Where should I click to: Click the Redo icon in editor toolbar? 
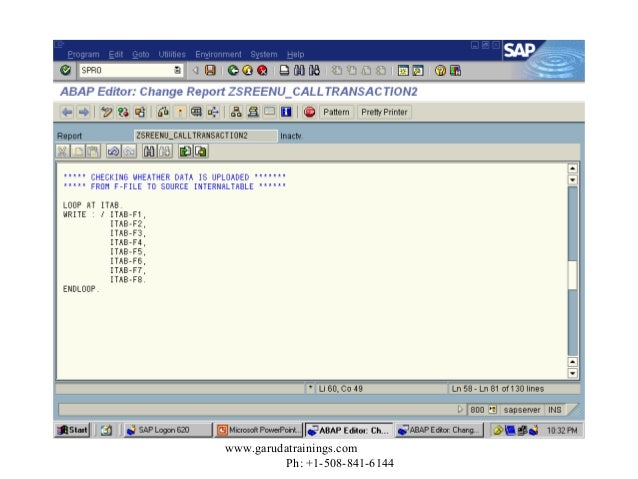(x=129, y=151)
